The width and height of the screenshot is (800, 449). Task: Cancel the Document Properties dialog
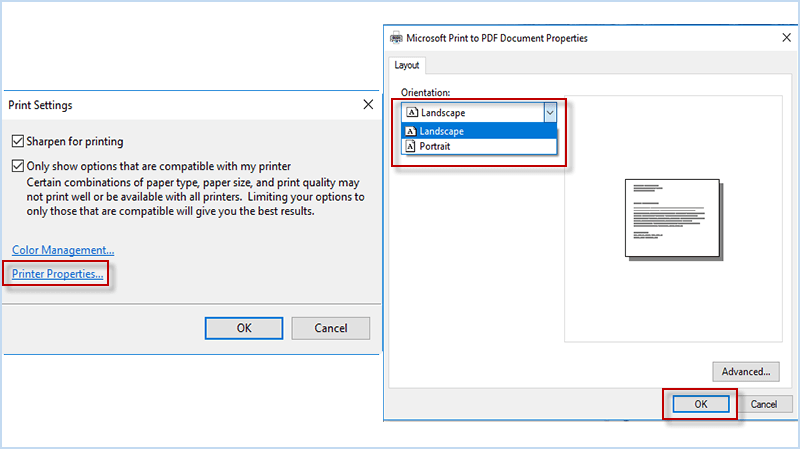click(763, 404)
